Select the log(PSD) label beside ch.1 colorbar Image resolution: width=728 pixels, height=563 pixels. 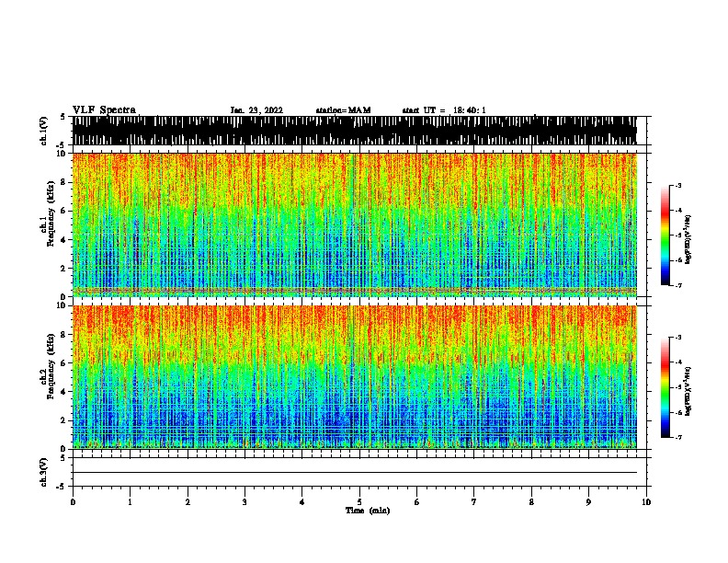pos(688,239)
